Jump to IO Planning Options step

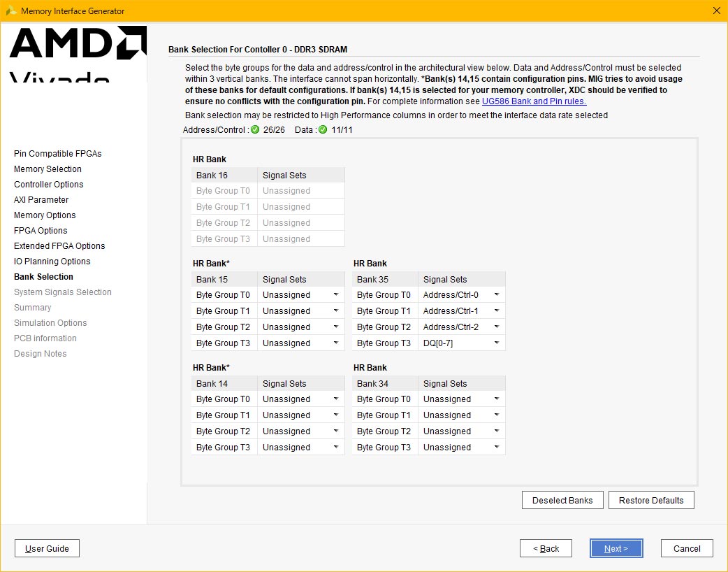pos(52,262)
